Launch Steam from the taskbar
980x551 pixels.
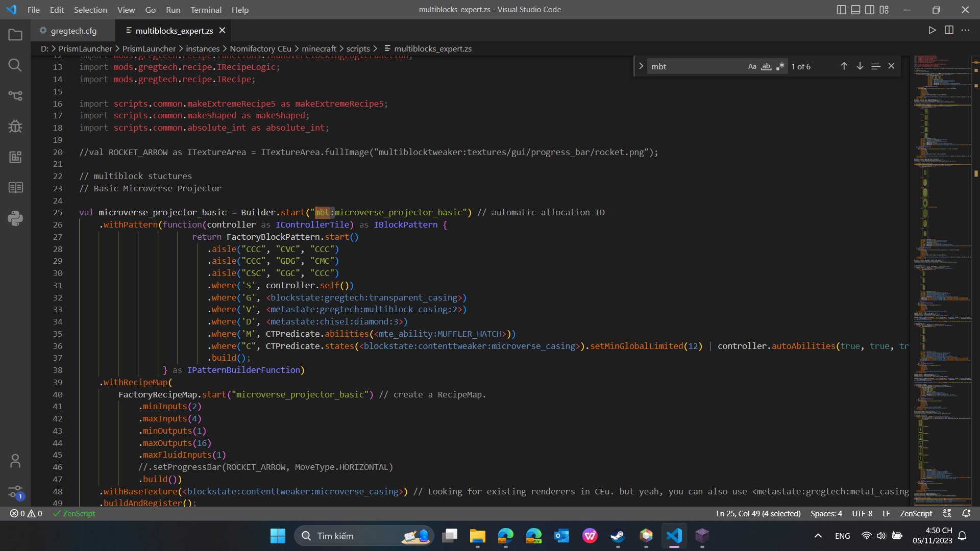pyautogui.click(x=618, y=536)
